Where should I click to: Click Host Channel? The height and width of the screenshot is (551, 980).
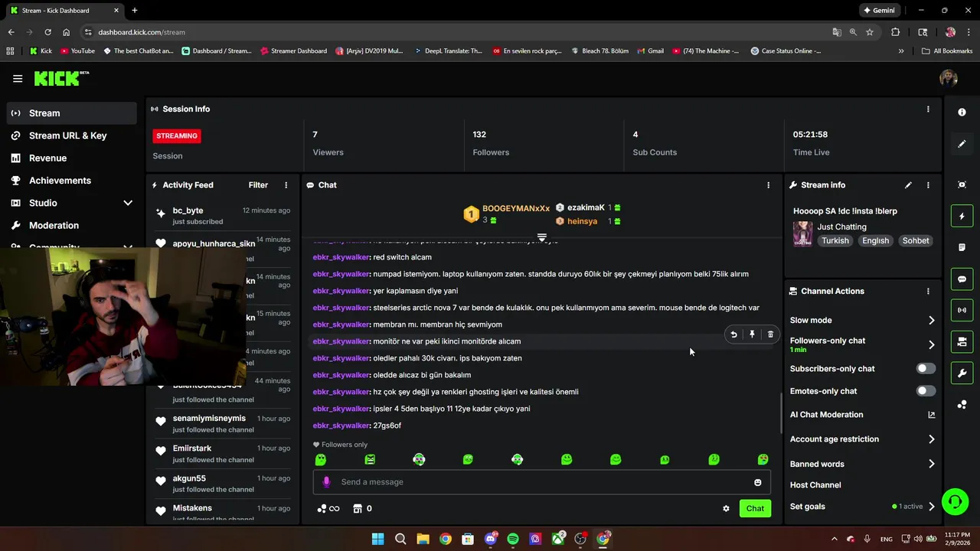tap(815, 485)
